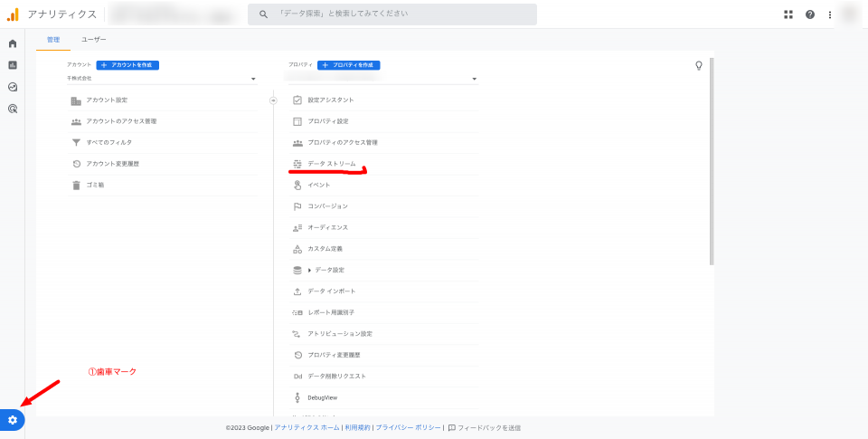868x439 pixels.
Task: Click the オーディエンス audience icon
Action: point(297,228)
